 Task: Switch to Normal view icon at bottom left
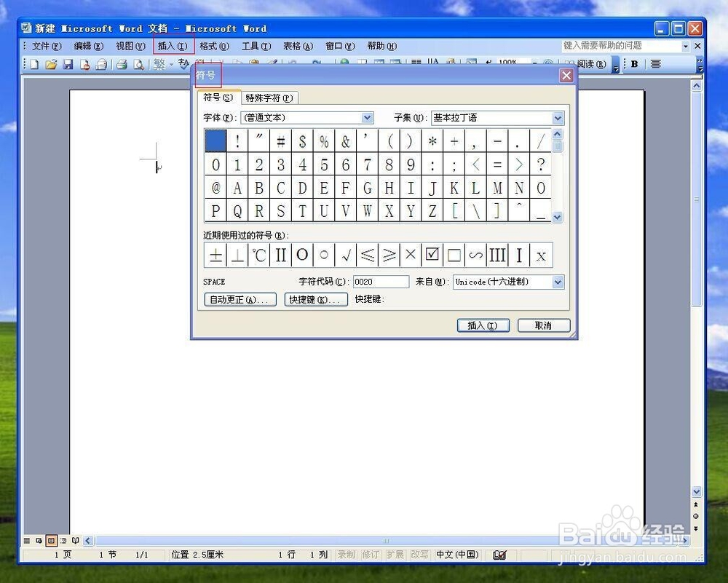(27, 541)
